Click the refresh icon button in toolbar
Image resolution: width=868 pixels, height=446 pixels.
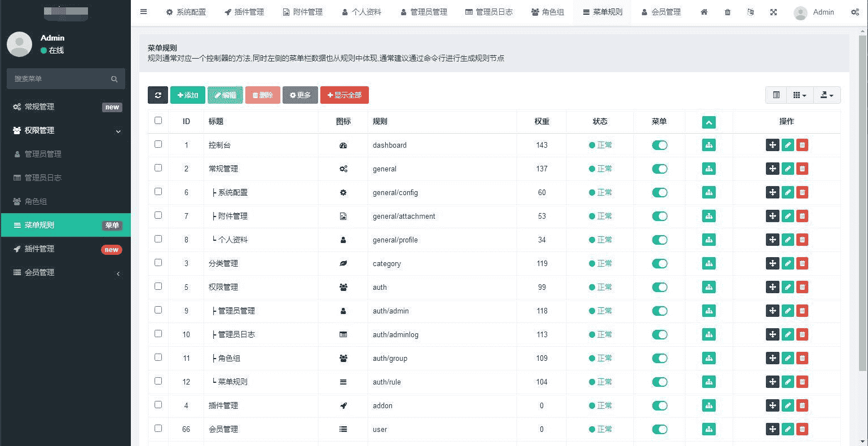point(158,95)
